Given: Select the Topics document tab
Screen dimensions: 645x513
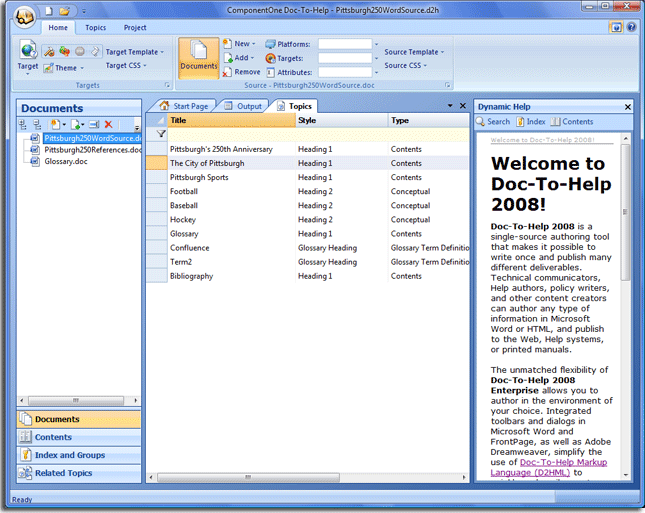Looking at the screenshot, I should (294, 106).
